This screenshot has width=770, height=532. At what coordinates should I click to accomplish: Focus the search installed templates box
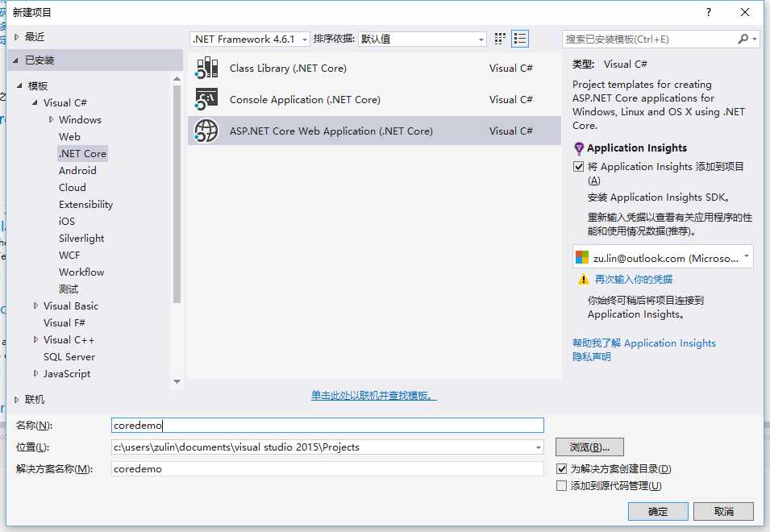(650, 39)
